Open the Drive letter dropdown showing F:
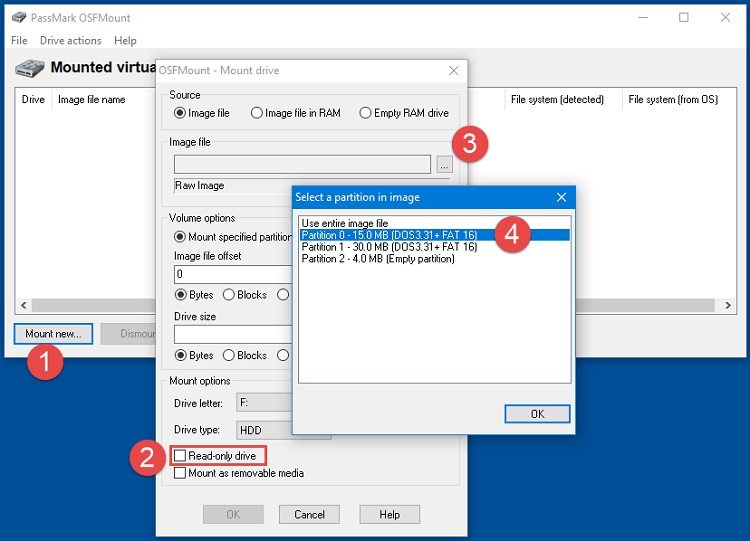 [264, 403]
